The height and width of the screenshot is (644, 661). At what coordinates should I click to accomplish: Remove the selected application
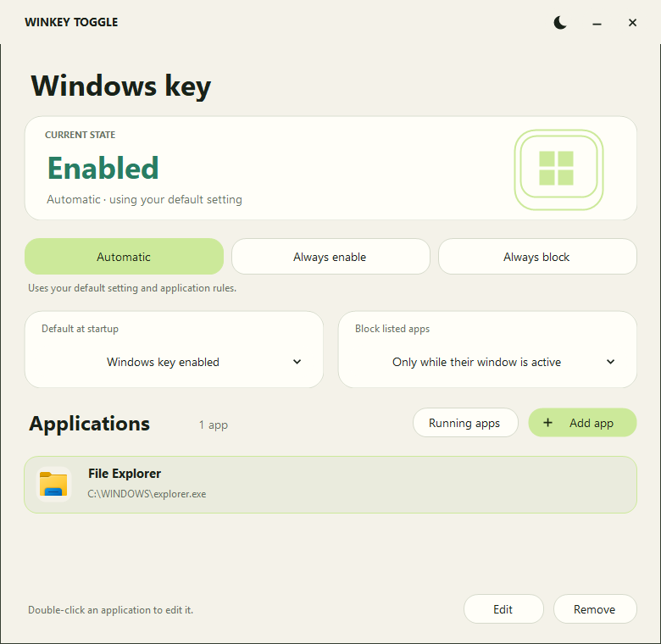point(594,609)
